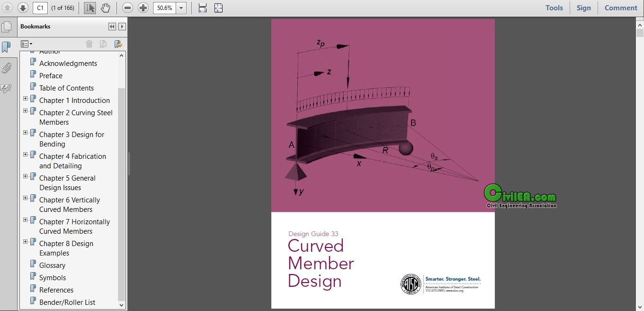Open Chapter 1 Introduction bookmark

pyautogui.click(x=74, y=100)
